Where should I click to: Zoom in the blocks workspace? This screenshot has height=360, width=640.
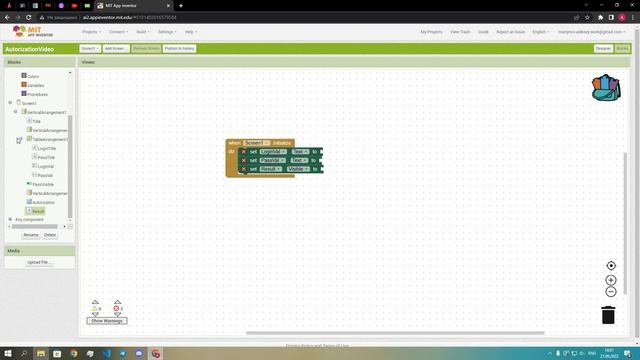click(611, 280)
